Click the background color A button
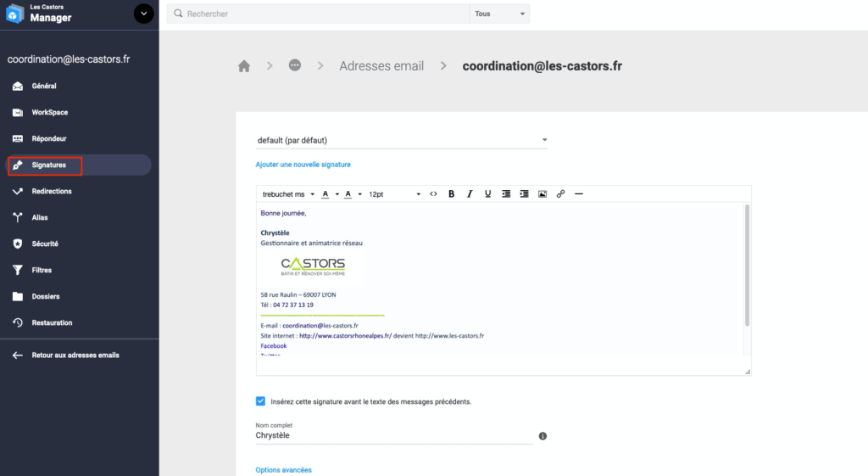 tap(348, 194)
